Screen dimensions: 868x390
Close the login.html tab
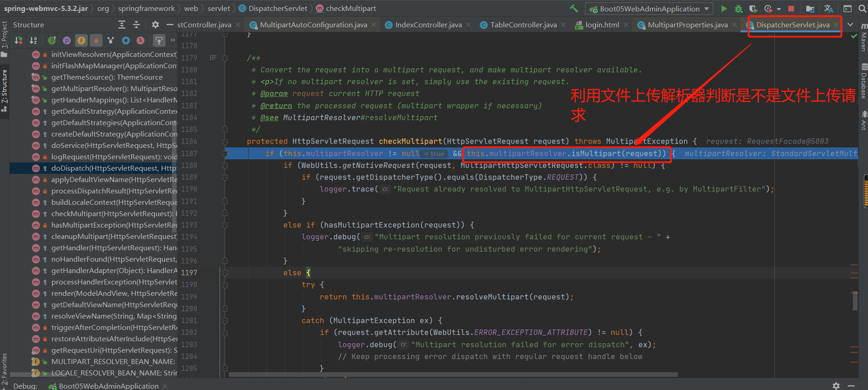(x=626, y=25)
